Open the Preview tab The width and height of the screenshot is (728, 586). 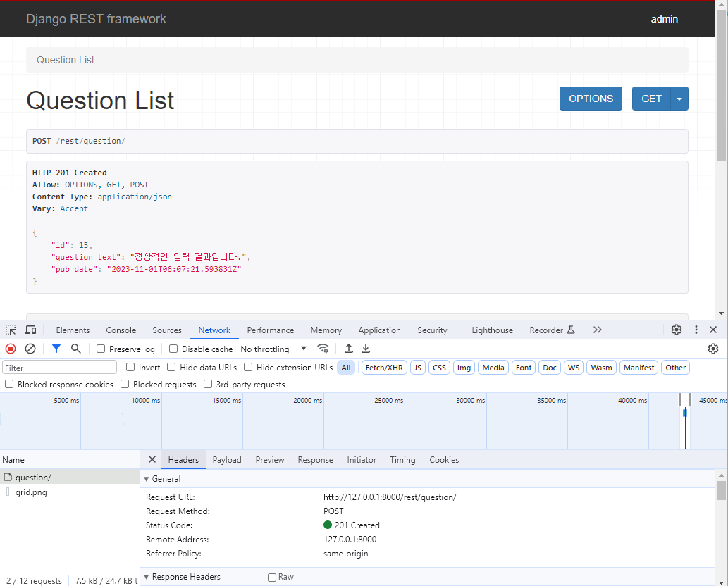(270, 460)
